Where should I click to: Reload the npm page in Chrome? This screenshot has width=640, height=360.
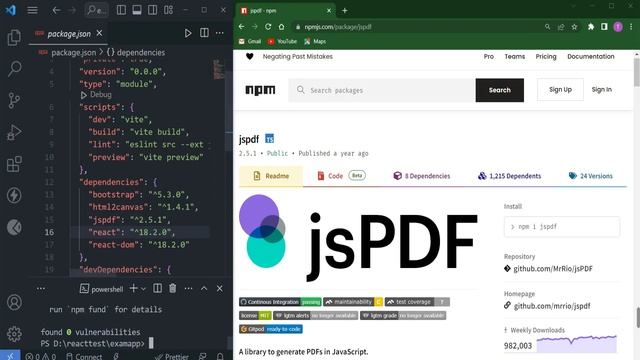(268, 27)
